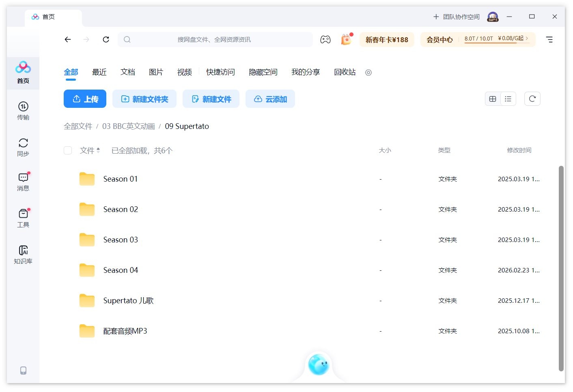The height and width of the screenshot is (392, 573).
Task: Open the 03 BBC英文动画 breadcrumb folder
Action: coord(129,126)
